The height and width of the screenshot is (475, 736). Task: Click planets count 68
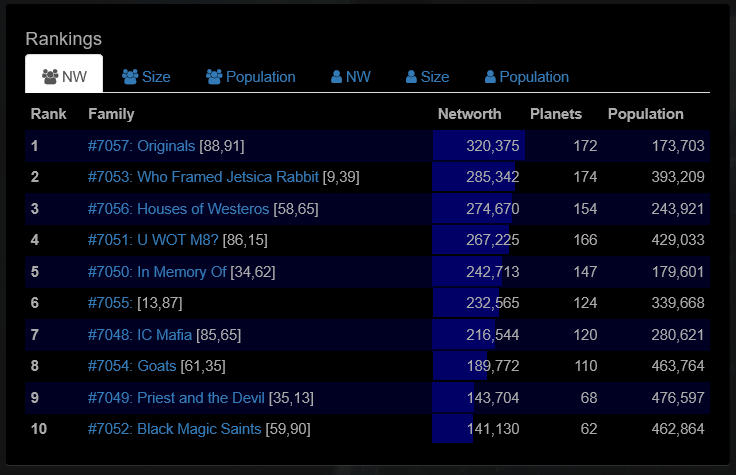coord(589,398)
